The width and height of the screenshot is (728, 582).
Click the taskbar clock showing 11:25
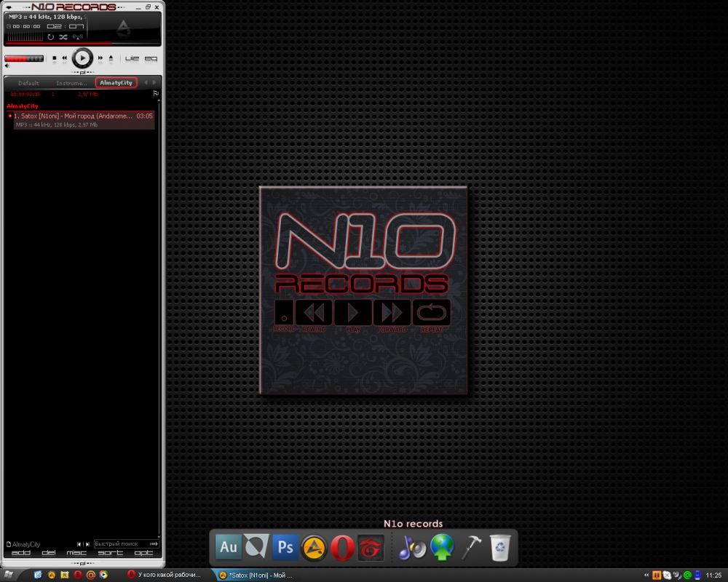713,575
